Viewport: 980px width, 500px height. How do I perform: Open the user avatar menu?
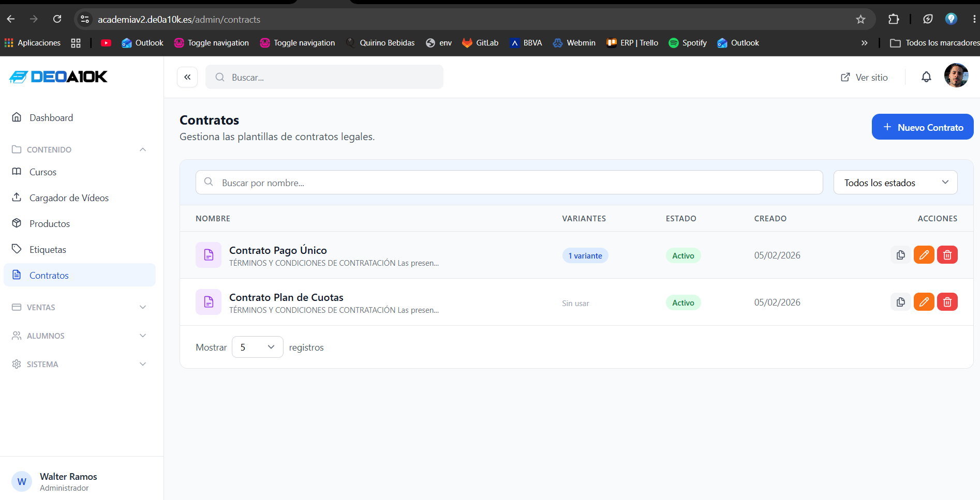click(956, 75)
